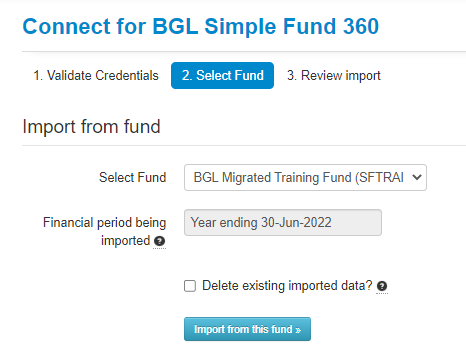466x361 pixels.
Task: Click Import from this fund button
Action: [247, 329]
